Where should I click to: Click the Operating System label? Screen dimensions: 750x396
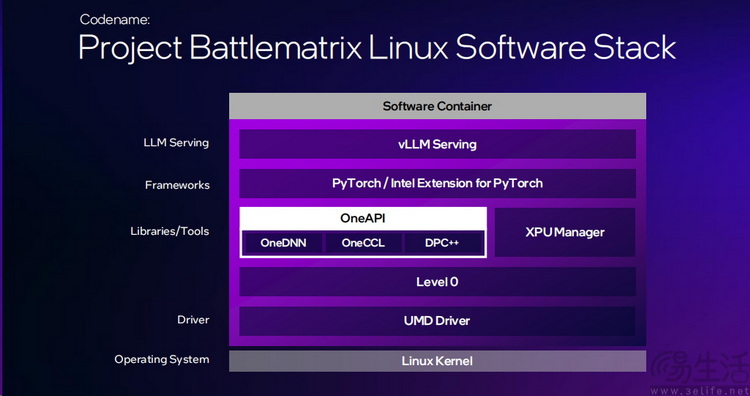pyautogui.click(x=162, y=360)
